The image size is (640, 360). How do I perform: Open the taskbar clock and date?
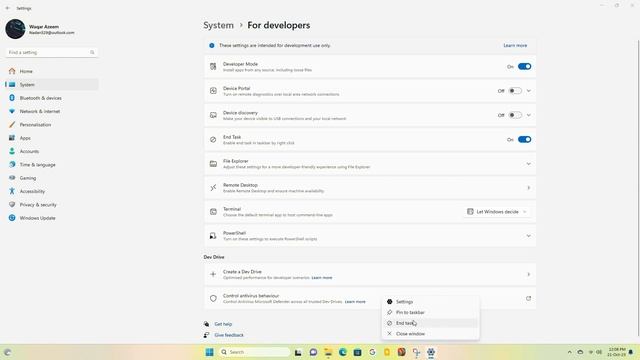pyautogui.click(x=616, y=352)
